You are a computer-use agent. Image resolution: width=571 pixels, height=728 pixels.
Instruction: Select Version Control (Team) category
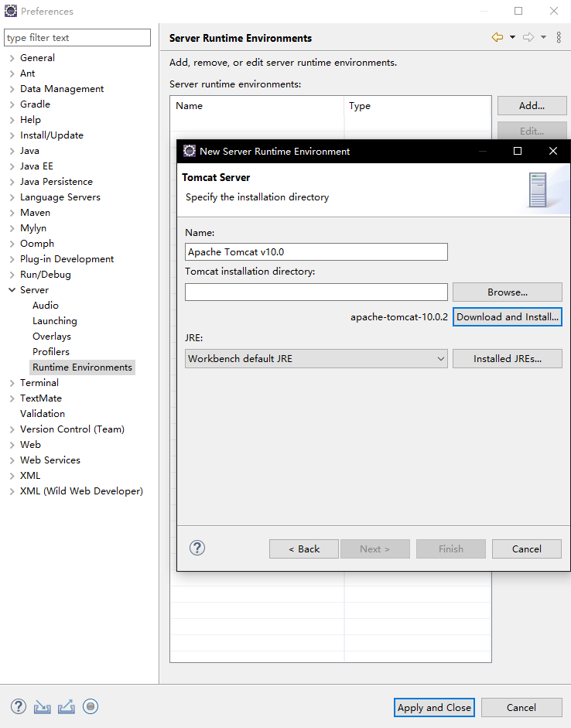pyautogui.click(x=72, y=429)
